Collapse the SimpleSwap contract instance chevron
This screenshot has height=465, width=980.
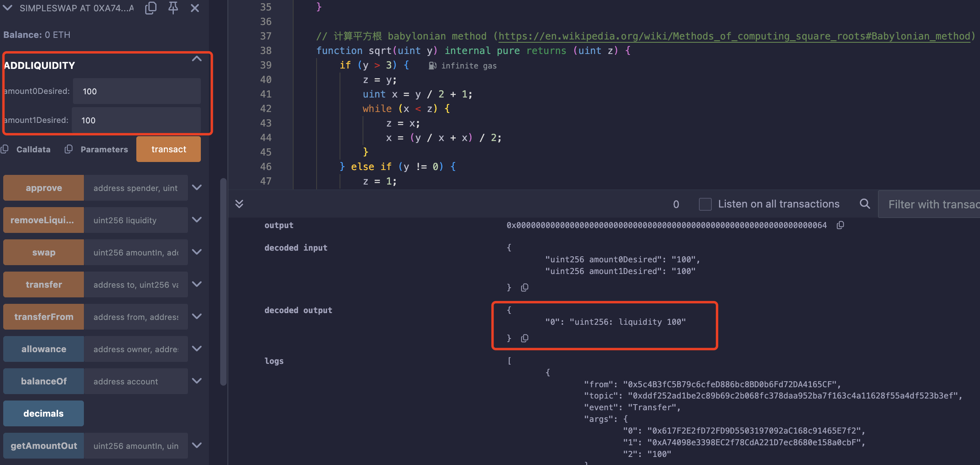(x=8, y=8)
